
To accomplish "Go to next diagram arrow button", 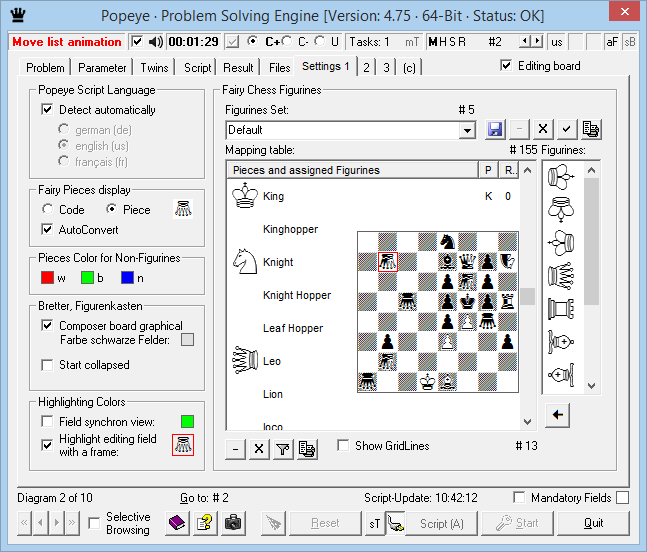I will (57, 523).
